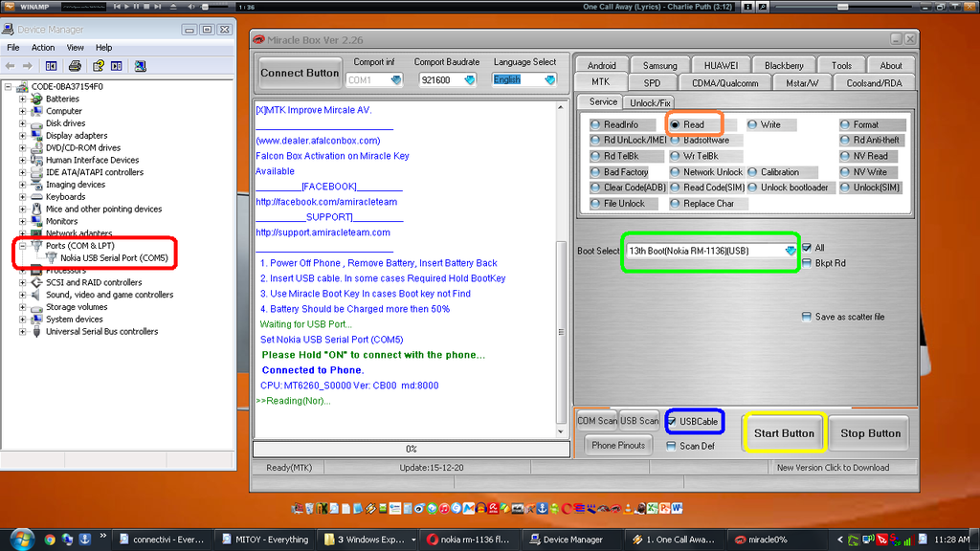The width and height of the screenshot is (980, 551).
Task: Open the Action menu in Device Manager
Action: point(43,48)
